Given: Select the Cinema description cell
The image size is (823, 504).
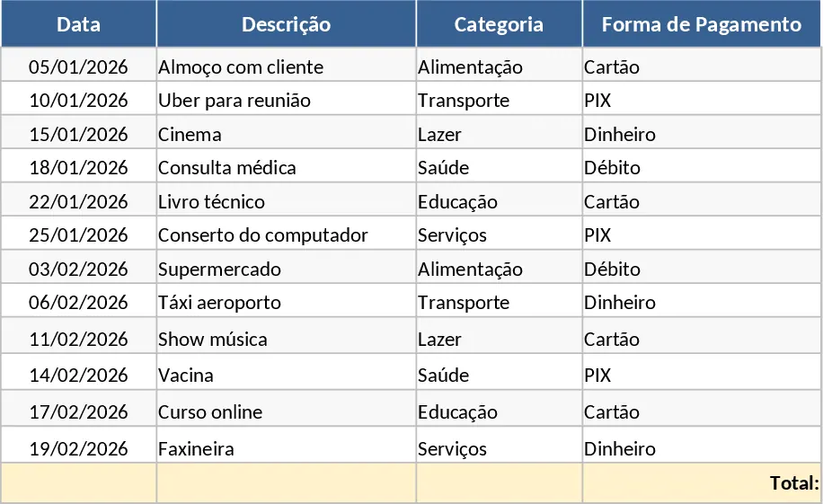Looking at the screenshot, I should click(x=286, y=132).
